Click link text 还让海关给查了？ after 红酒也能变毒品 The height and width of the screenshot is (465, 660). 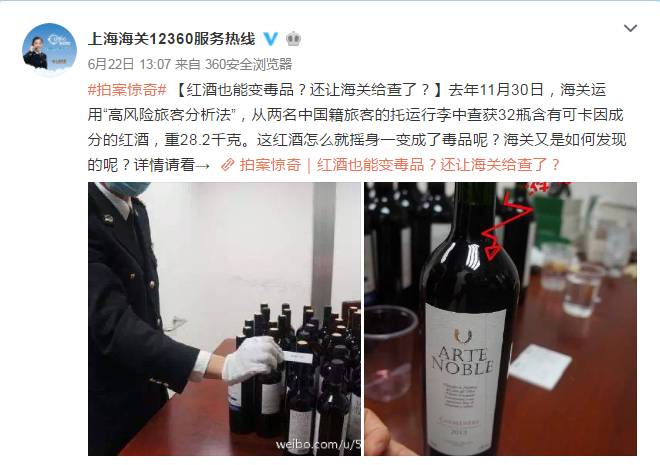point(500,165)
